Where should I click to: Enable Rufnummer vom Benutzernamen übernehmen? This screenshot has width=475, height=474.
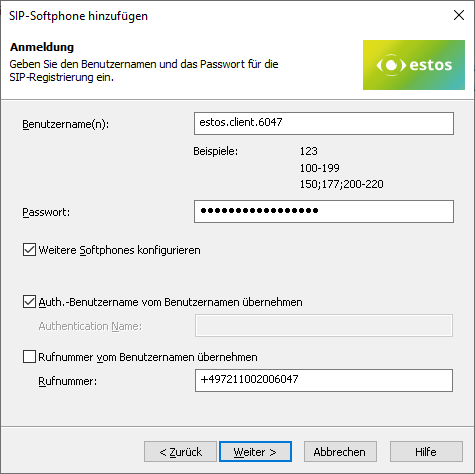(x=29, y=357)
